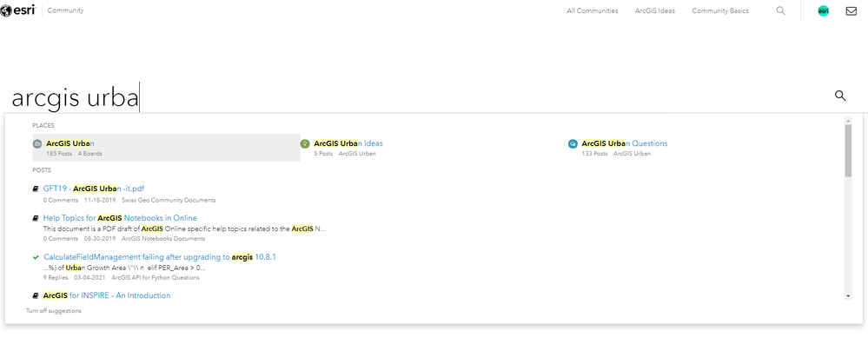
Task: Open the ArcGIS Ideas menu item
Action: click(654, 11)
